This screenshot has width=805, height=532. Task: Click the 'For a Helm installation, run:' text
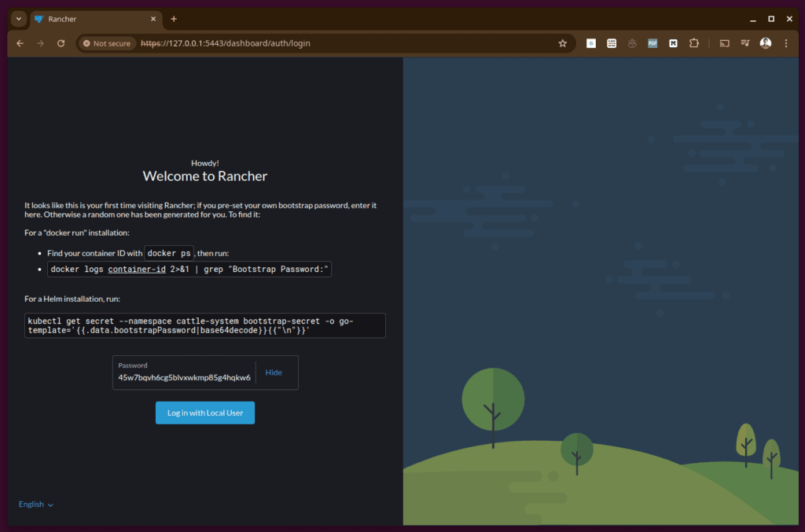[x=72, y=299]
